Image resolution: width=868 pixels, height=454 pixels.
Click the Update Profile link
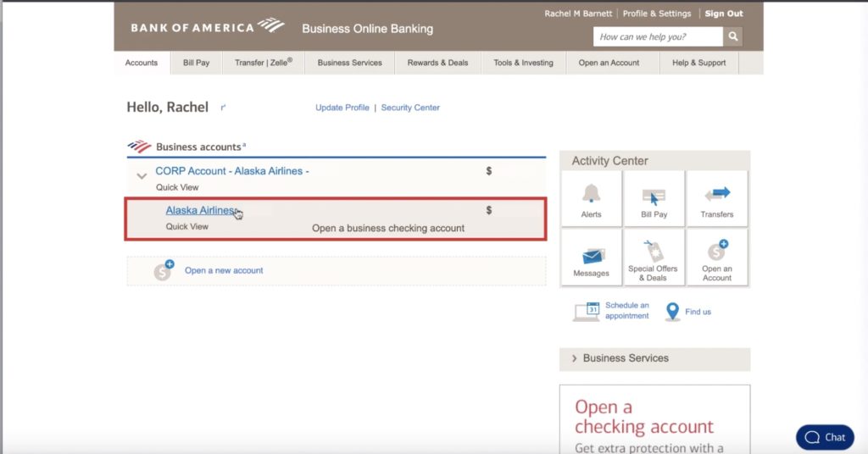point(342,108)
